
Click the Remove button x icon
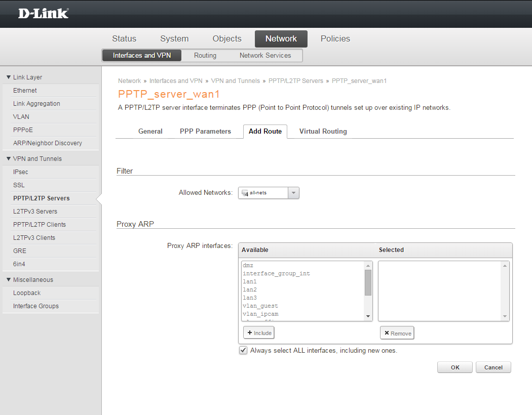[x=387, y=333]
